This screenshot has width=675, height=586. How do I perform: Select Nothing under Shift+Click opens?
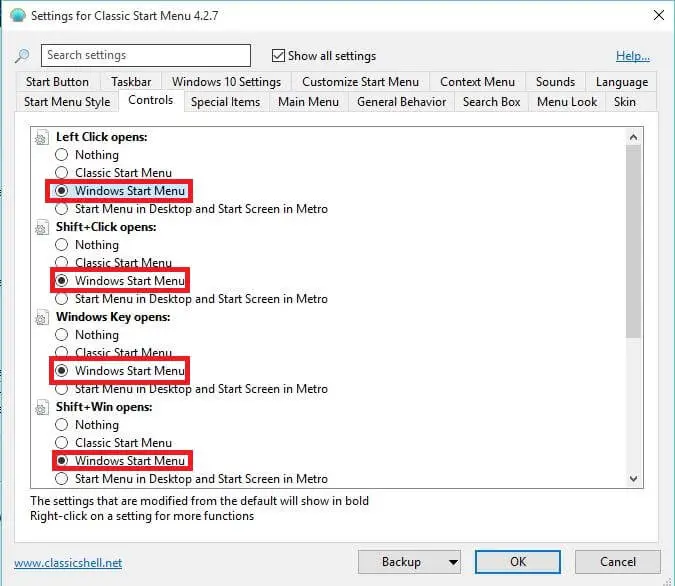pyautogui.click(x=62, y=245)
